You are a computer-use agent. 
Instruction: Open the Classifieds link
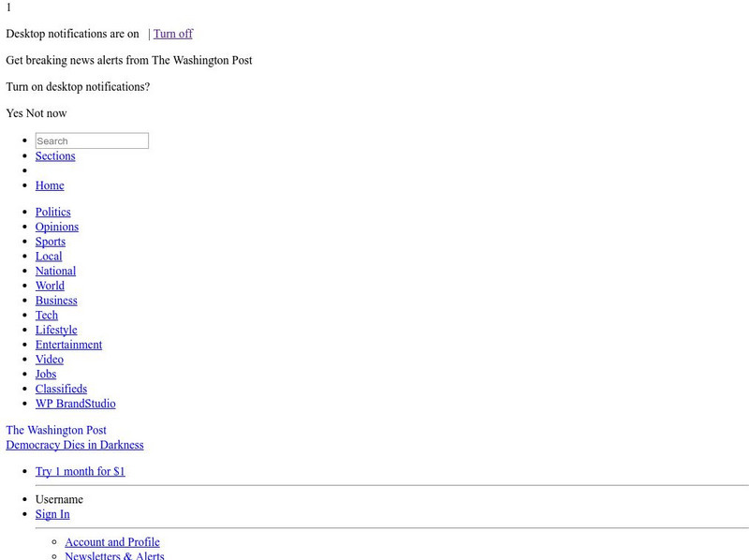point(61,389)
